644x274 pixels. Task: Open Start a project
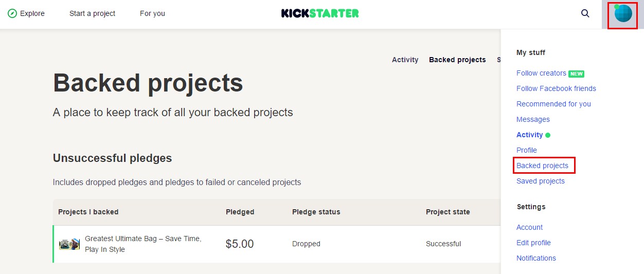[x=93, y=13]
